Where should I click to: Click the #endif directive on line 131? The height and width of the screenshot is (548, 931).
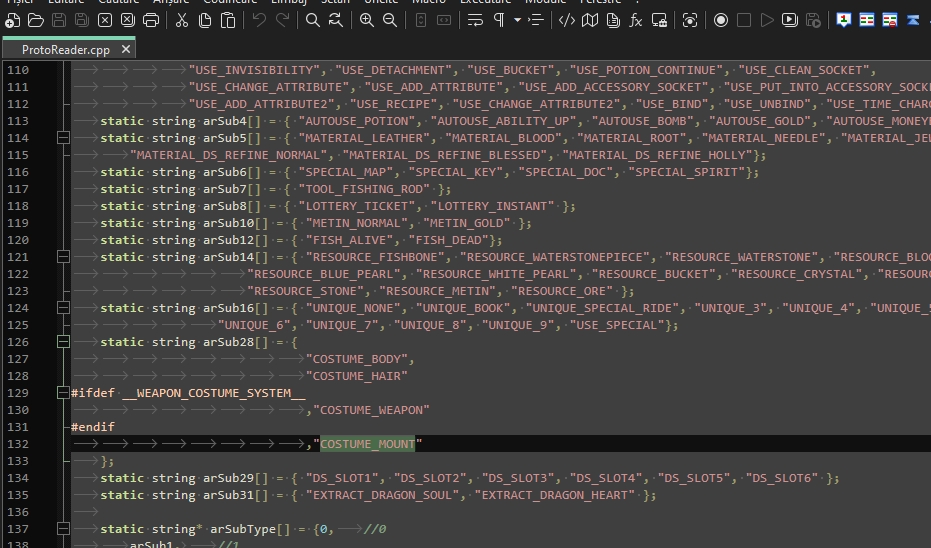pos(93,427)
